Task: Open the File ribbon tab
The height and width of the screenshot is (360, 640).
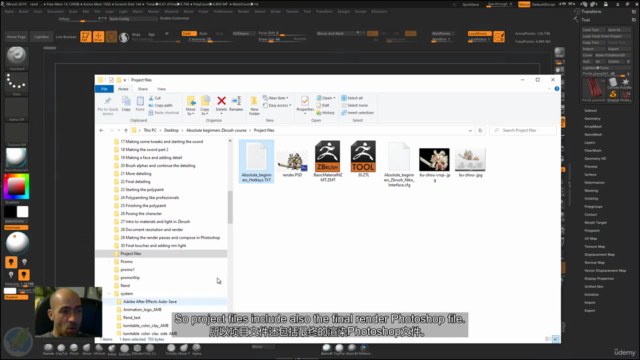Action: [x=104, y=89]
